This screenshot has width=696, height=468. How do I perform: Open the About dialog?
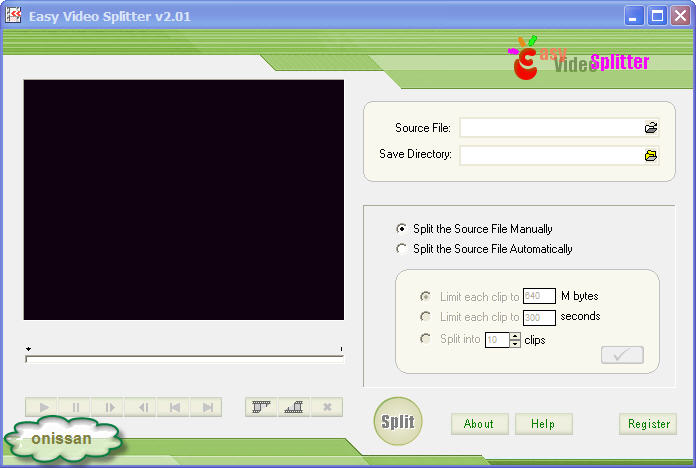pos(479,424)
